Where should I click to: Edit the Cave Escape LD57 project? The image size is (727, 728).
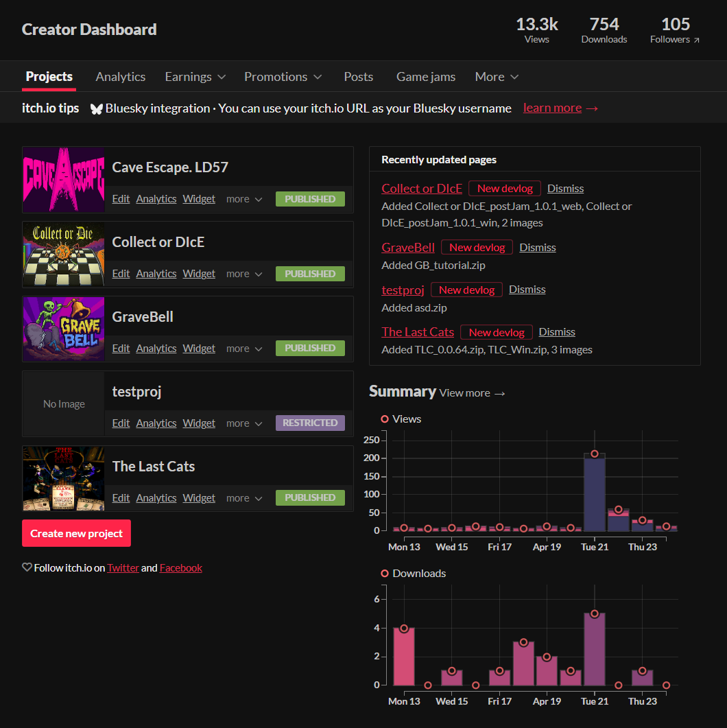click(x=121, y=199)
